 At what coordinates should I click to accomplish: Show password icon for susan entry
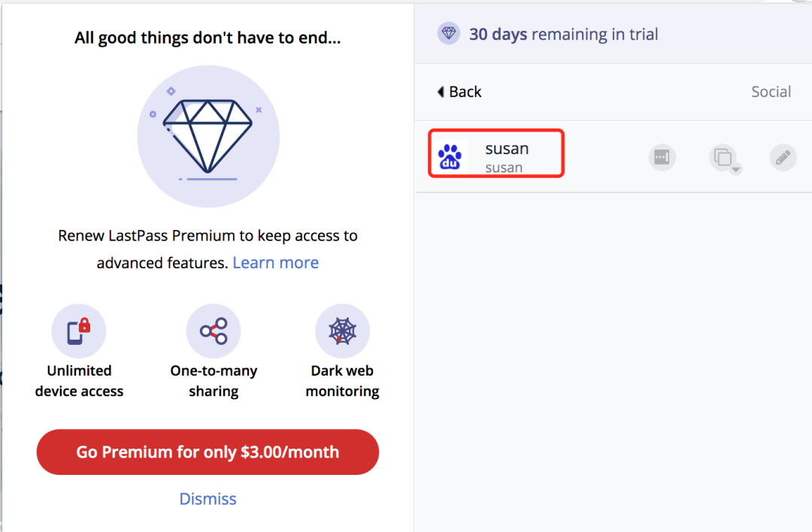662,157
